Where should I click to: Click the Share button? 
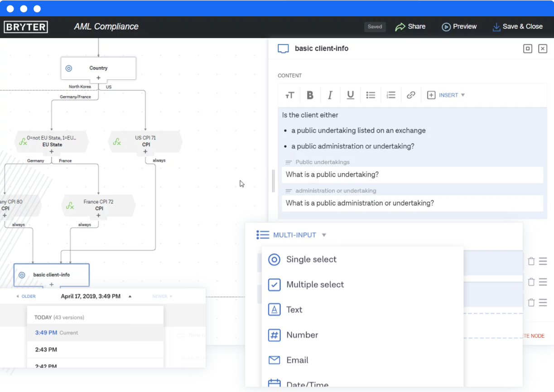[410, 27]
